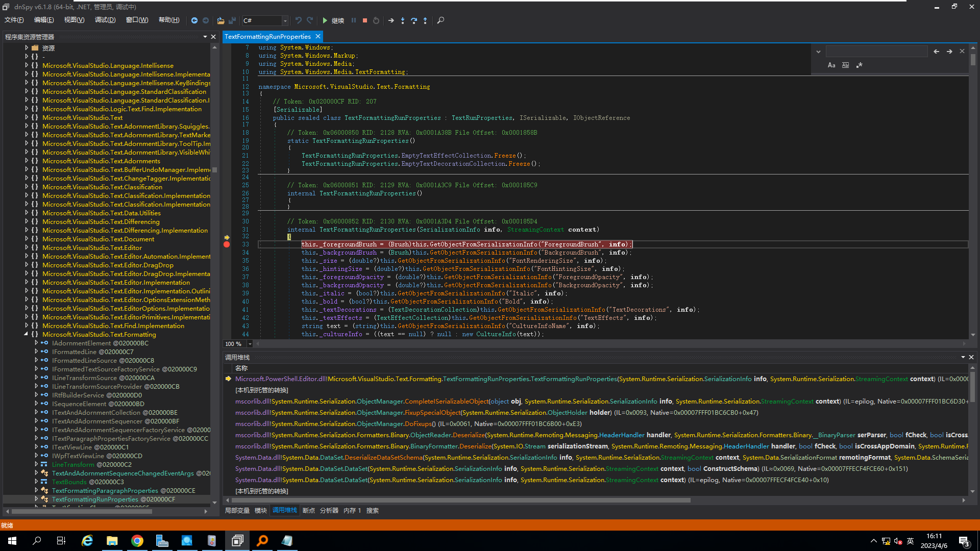Screen dimensions: 980x551
Task: Pause the debugger (Break All)
Action: (354, 20)
